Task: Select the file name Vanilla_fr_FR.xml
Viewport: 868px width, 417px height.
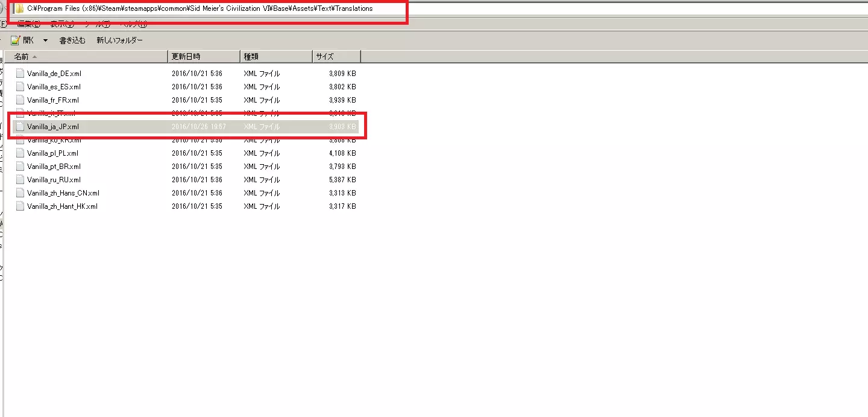Action: click(53, 100)
